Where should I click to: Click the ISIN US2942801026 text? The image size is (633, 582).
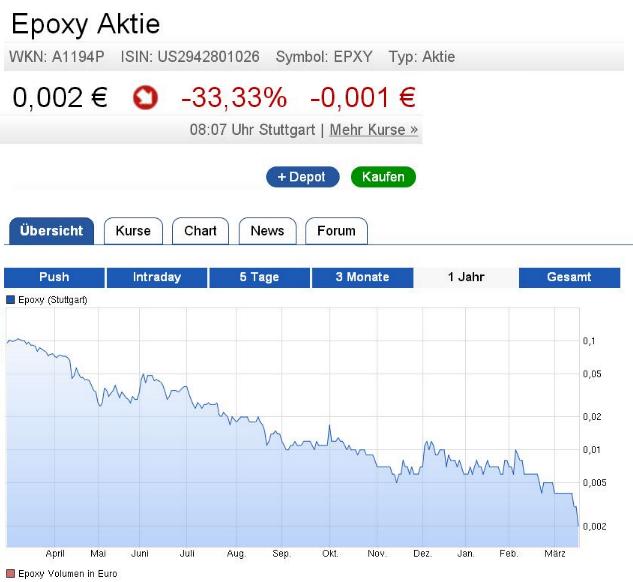coord(192,57)
